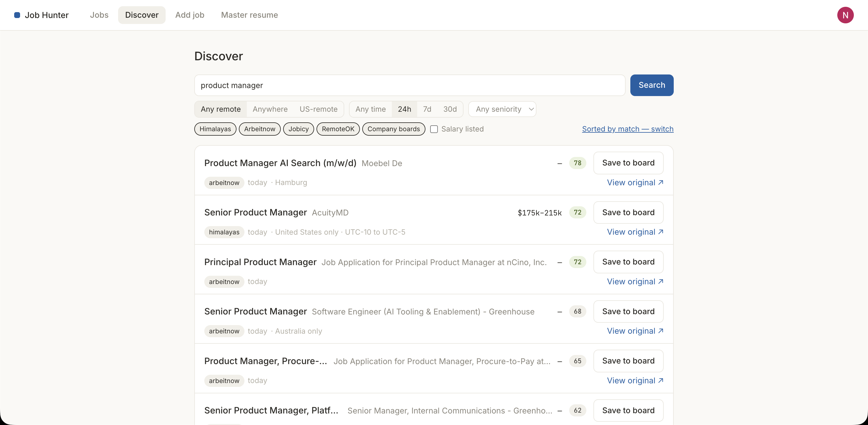The image size is (868, 425).
Task: Click Principal Product Manager title
Action: 260,262
